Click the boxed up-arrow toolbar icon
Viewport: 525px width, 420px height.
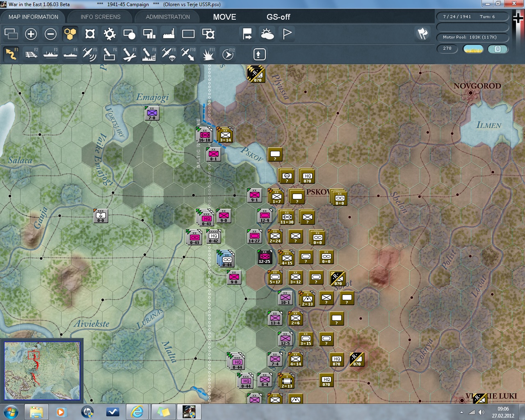[x=259, y=54]
